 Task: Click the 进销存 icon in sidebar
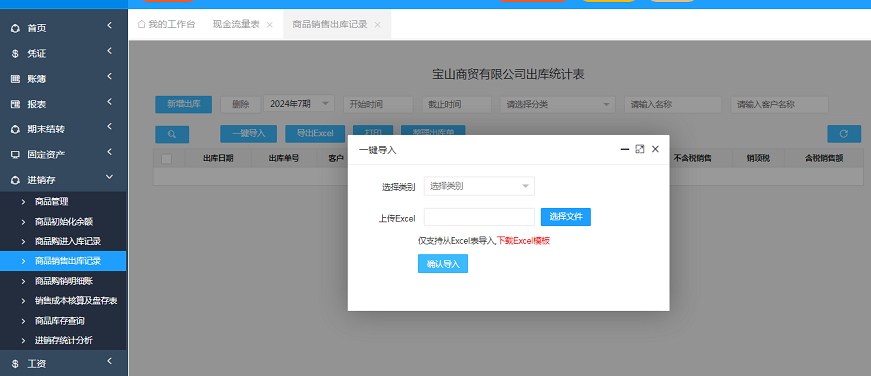point(16,180)
